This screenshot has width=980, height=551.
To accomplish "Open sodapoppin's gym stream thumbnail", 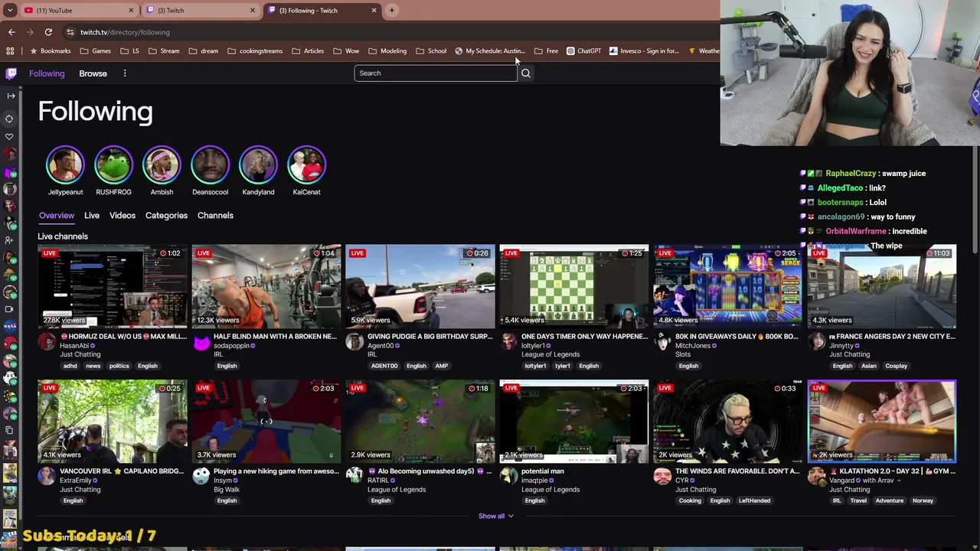I will tap(266, 286).
